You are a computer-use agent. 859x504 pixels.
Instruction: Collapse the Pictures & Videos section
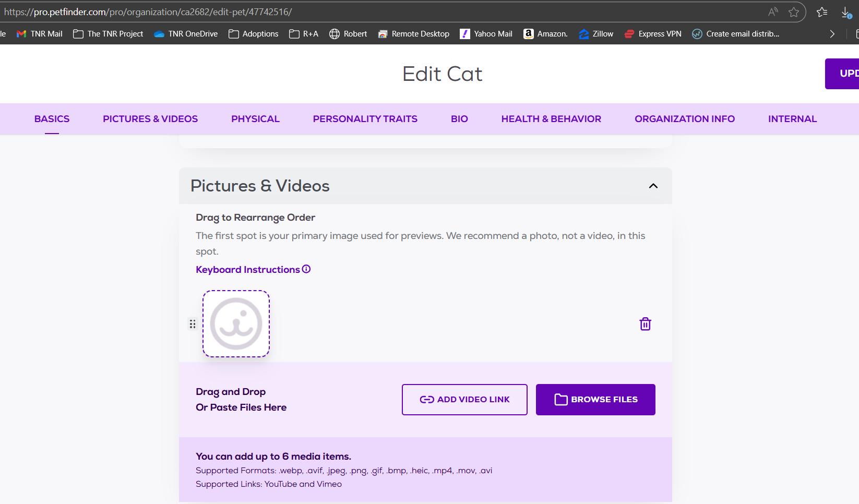point(653,186)
